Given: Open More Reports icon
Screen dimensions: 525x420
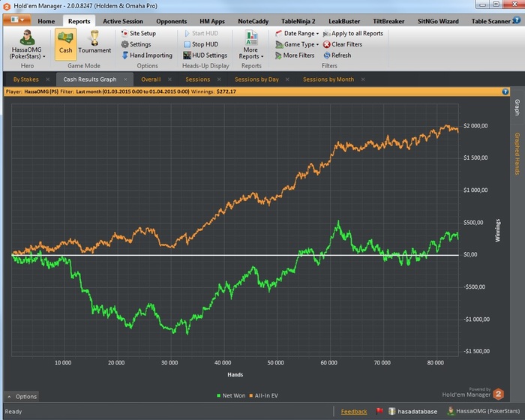Looking at the screenshot, I should [x=251, y=37].
